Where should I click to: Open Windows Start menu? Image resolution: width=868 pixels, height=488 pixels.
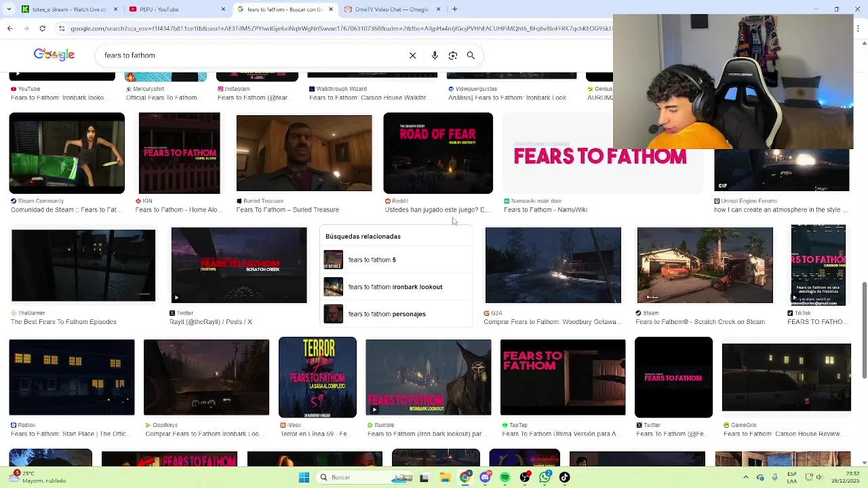tap(304, 478)
